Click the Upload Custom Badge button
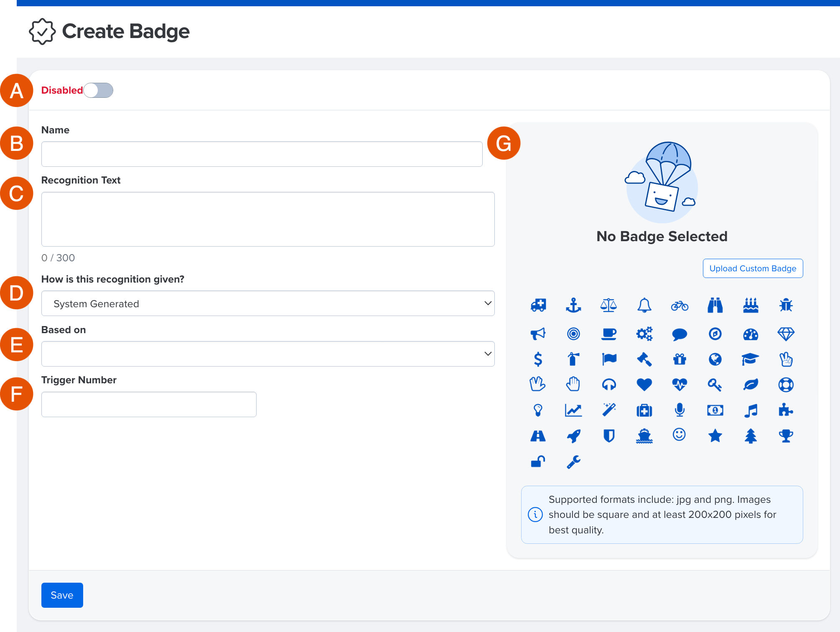 point(753,268)
